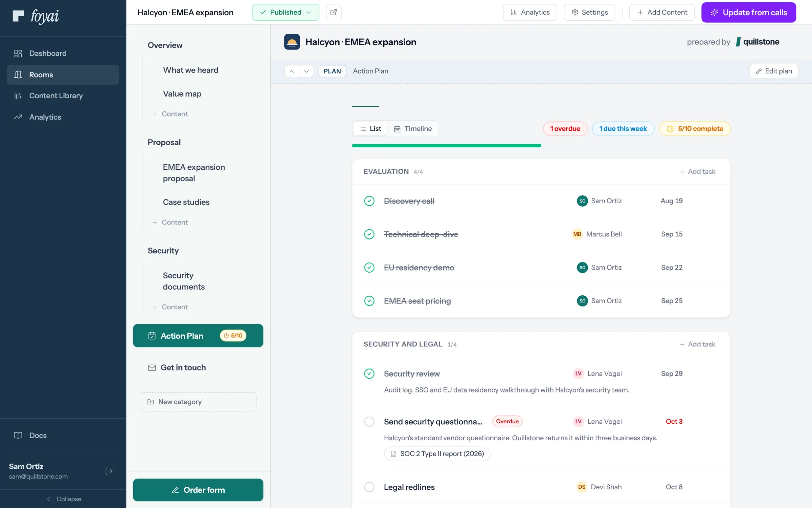The height and width of the screenshot is (508, 812).
Task: Click the foyai logo
Action: coord(36,16)
